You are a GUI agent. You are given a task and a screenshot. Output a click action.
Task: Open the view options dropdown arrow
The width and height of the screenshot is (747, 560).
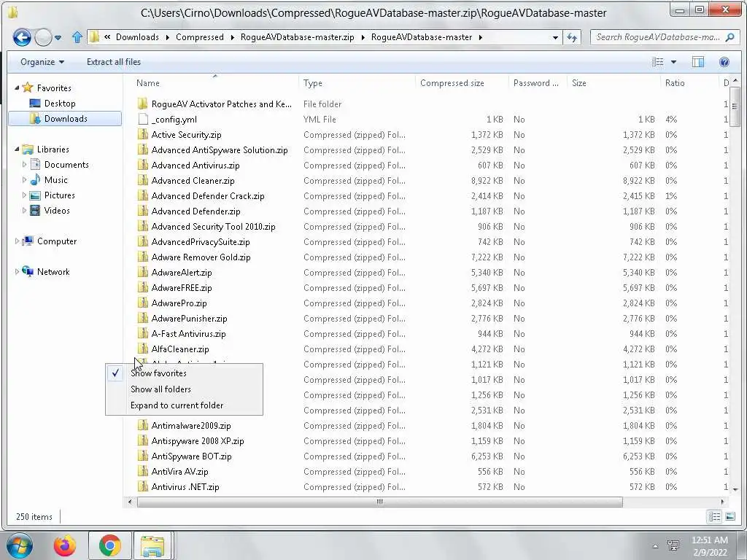click(673, 62)
